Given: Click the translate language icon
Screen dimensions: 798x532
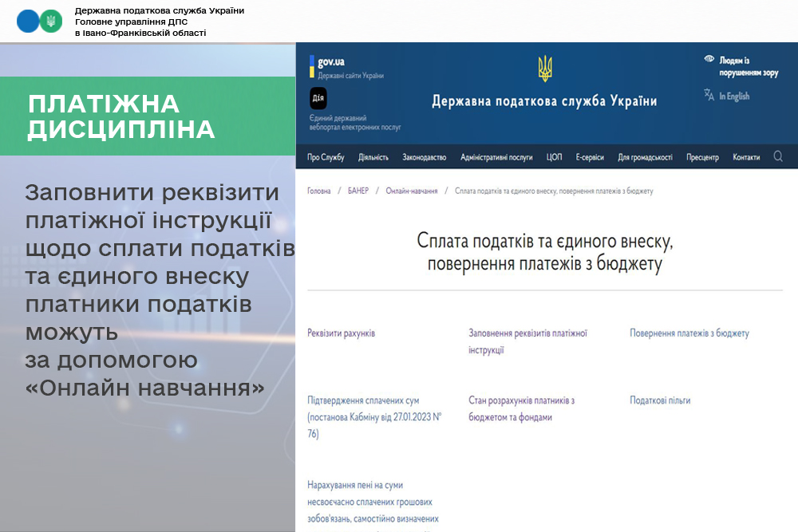Looking at the screenshot, I should click(709, 95).
